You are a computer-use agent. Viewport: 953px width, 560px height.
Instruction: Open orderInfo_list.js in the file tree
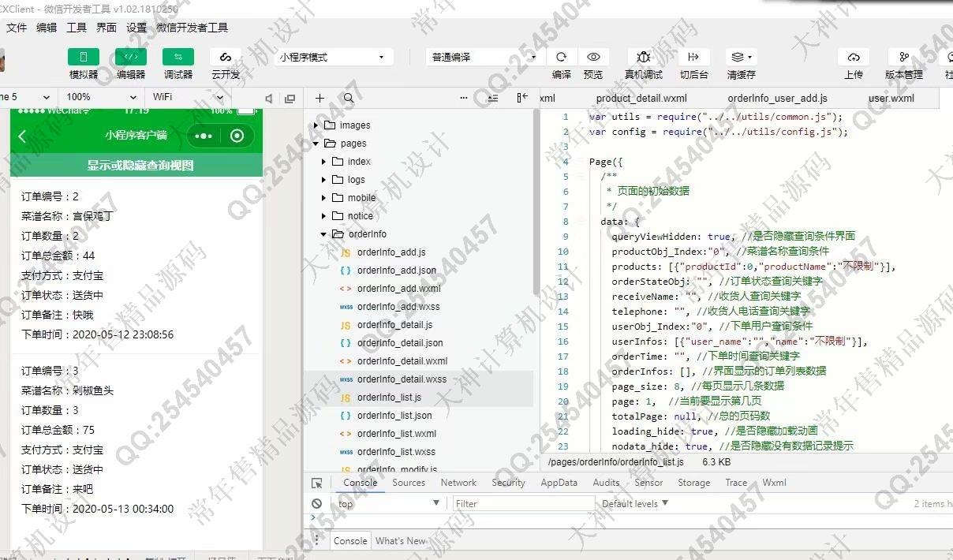[389, 398]
